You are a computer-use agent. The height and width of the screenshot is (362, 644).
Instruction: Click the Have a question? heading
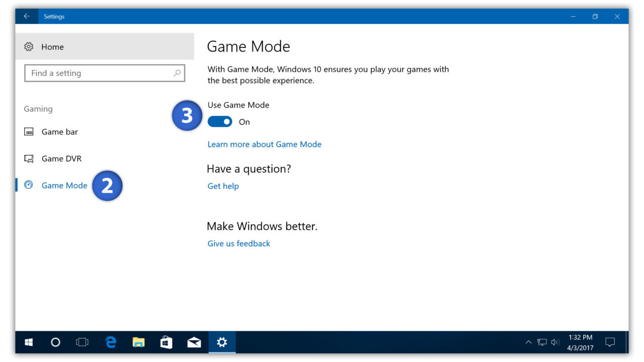(x=249, y=169)
